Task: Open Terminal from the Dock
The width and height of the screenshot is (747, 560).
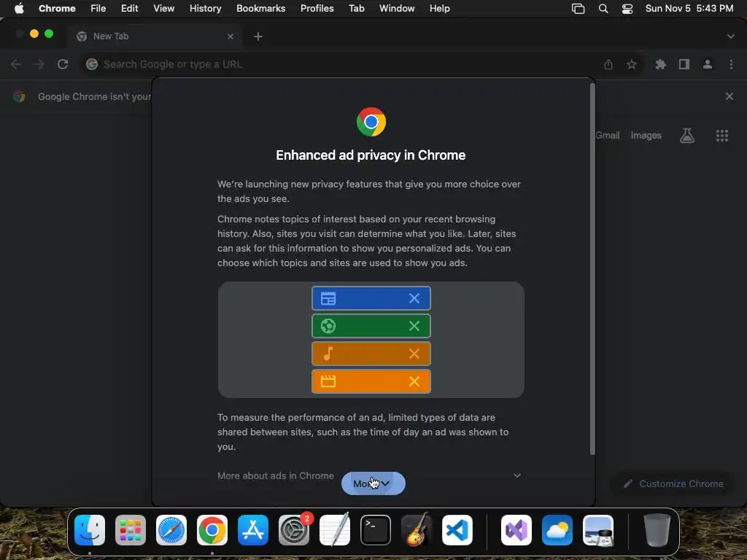Action: [x=376, y=530]
